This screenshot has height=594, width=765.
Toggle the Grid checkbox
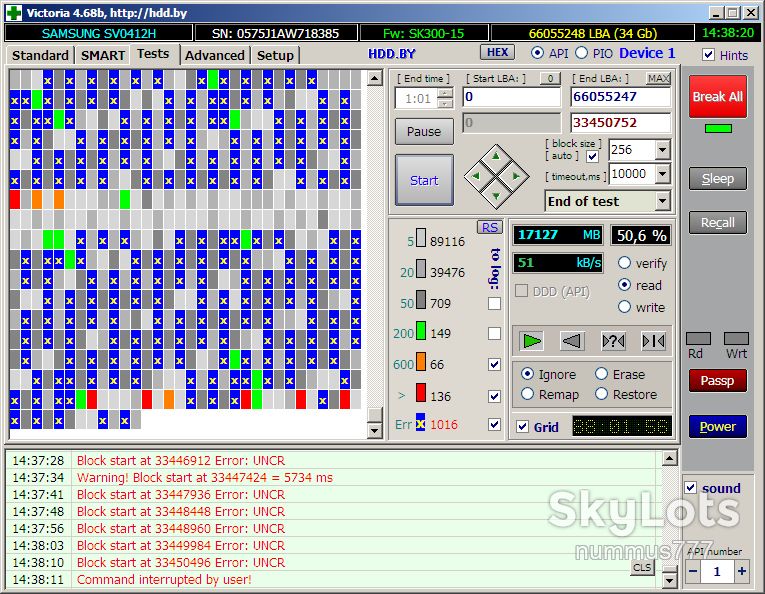click(523, 427)
